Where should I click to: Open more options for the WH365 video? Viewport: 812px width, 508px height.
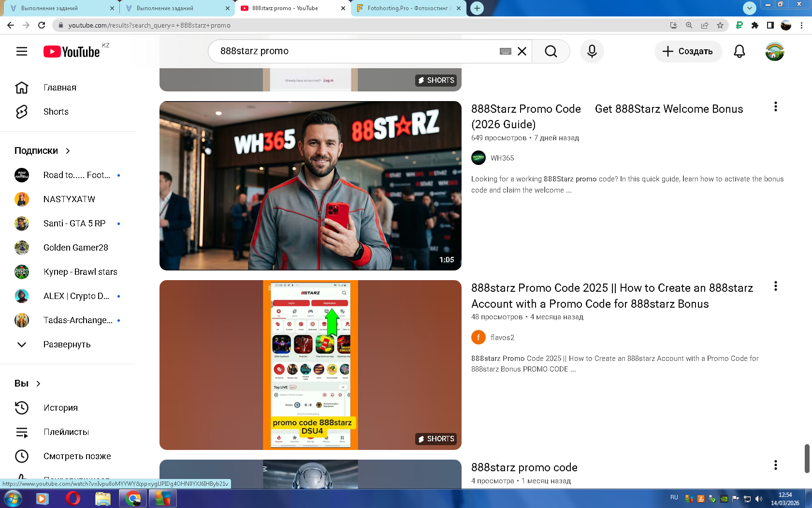pyautogui.click(x=775, y=107)
